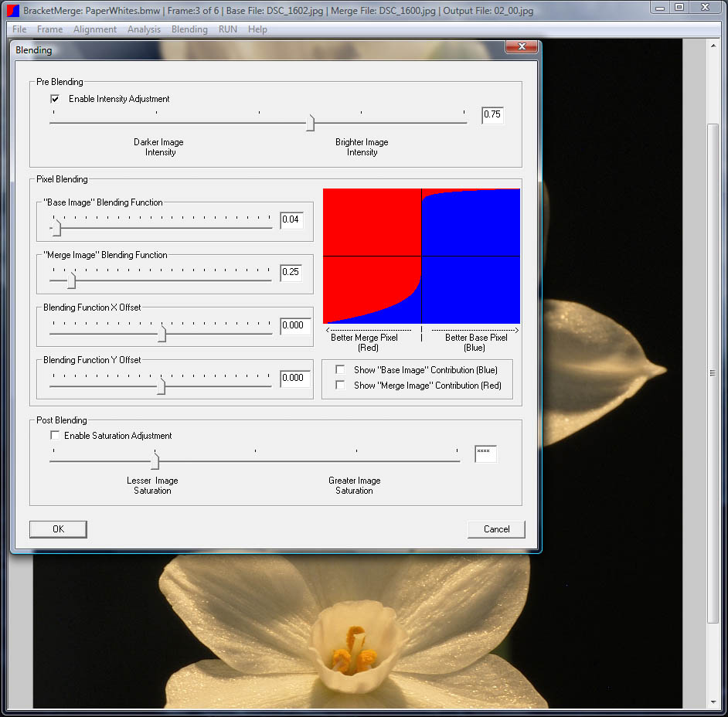Click the X Offset value field
The height and width of the screenshot is (717, 728).
click(x=294, y=326)
